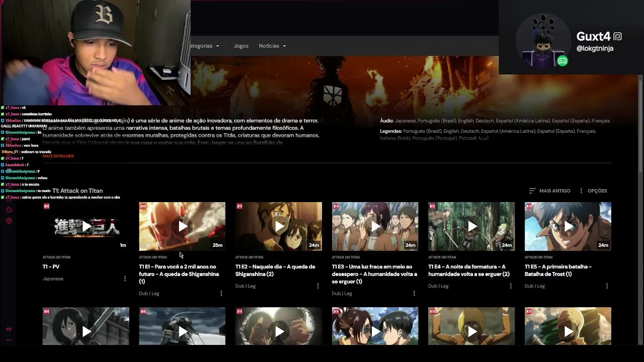Open the T1: Attack on Titan season selector
Image resolution: width=644 pixels, height=362 pixels.
point(77,191)
